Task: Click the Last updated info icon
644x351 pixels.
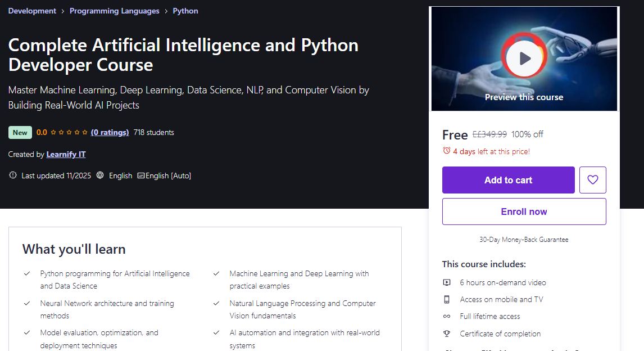Action: tap(13, 175)
